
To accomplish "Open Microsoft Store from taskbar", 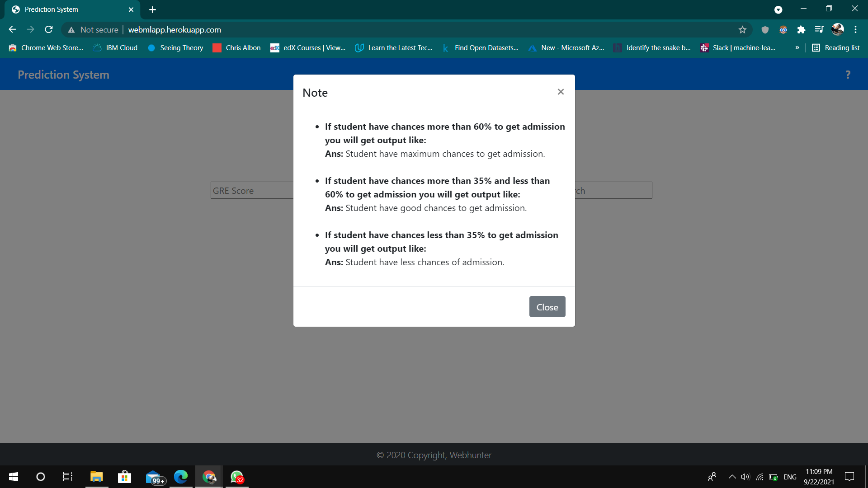I will 124,477.
